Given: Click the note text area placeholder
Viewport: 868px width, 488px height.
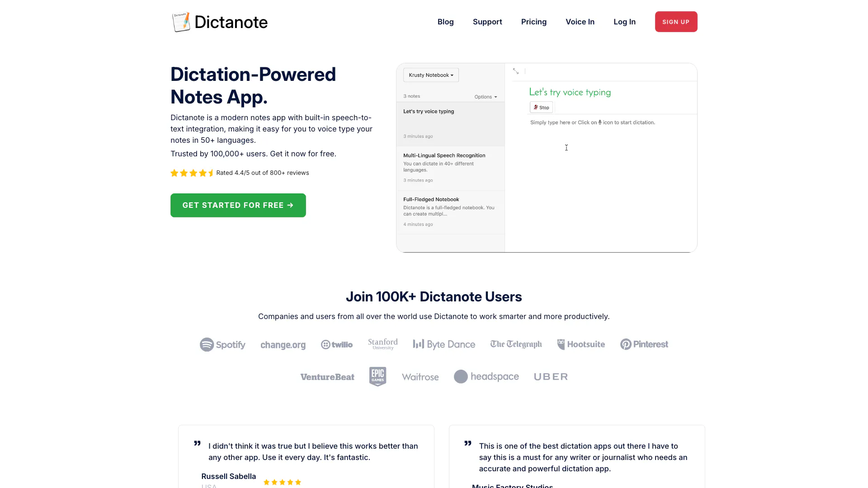Looking at the screenshot, I should point(593,122).
